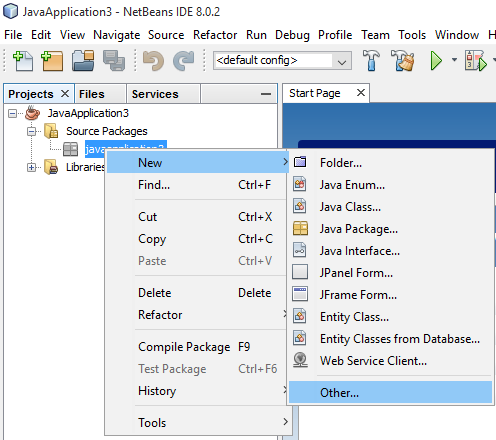Image resolution: width=496 pixels, height=440 pixels.
Task: Click the Save All toolbar icon
Action: (x=114, y=60)
